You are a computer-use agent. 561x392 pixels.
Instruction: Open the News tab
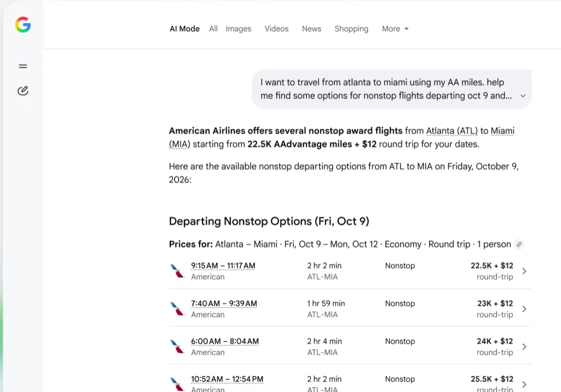(311, 28)
